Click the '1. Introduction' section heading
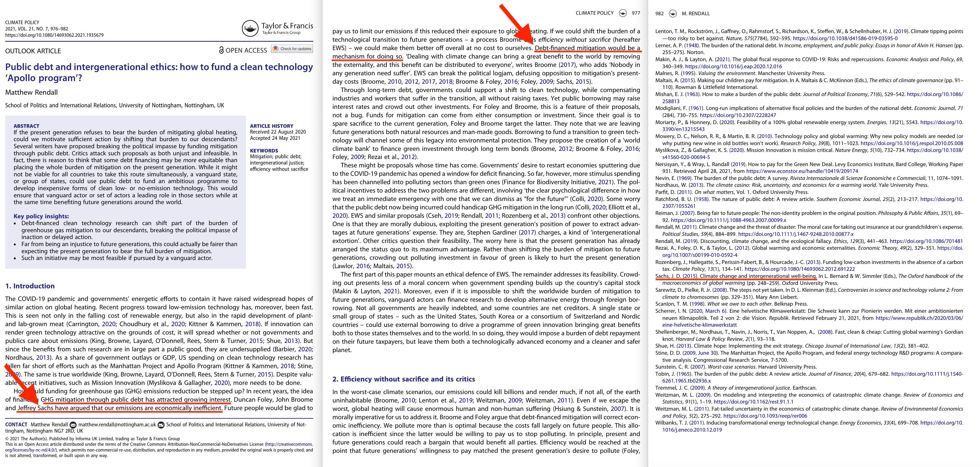 [30, 286]
